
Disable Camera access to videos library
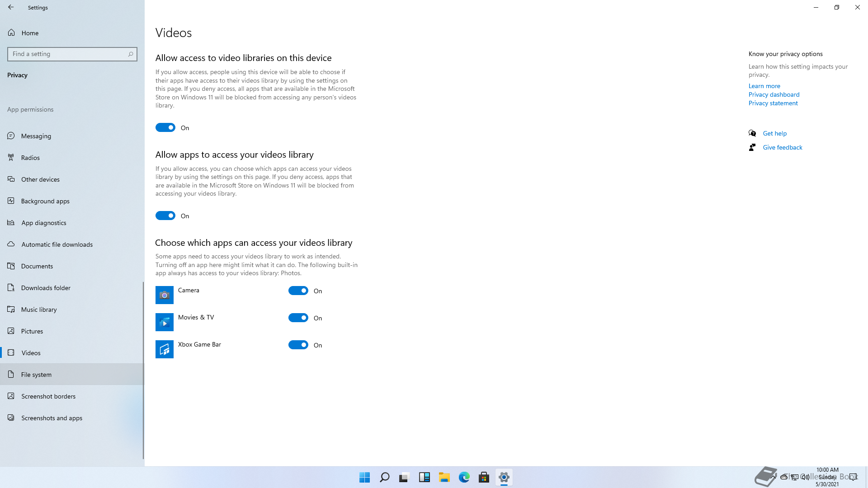[298, 291]
